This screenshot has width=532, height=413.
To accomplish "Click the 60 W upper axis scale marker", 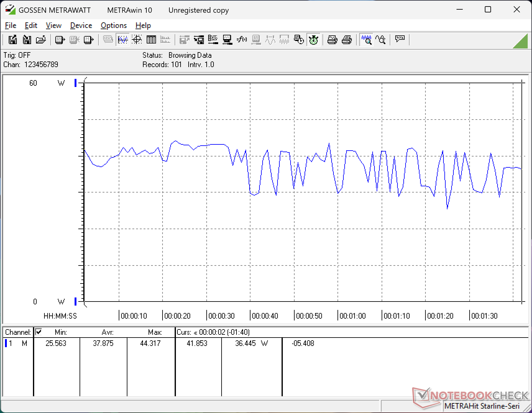I will pos(76,83).
